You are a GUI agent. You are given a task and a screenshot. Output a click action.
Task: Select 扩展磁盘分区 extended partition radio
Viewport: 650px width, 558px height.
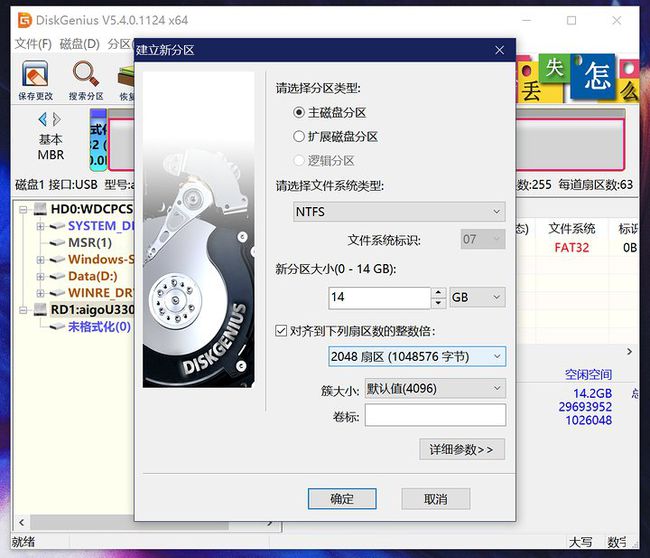[x=298, y=136]
